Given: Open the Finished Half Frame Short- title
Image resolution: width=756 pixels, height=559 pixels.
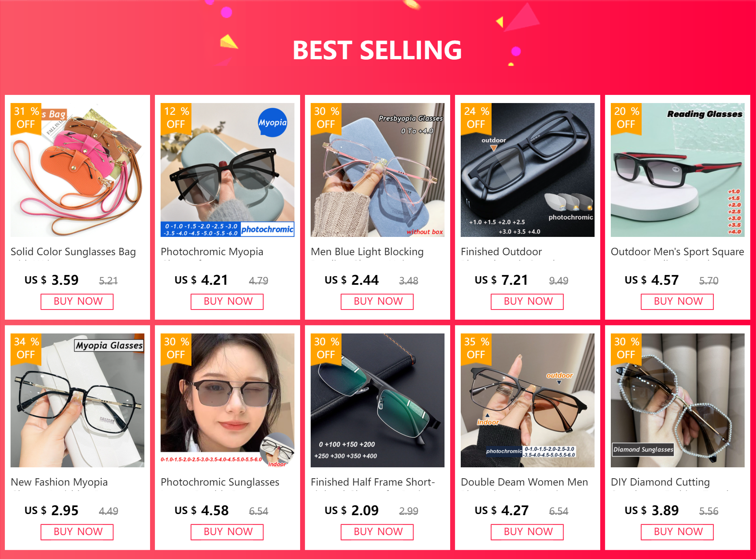Looking at the screenshot, I should point(373,482).
